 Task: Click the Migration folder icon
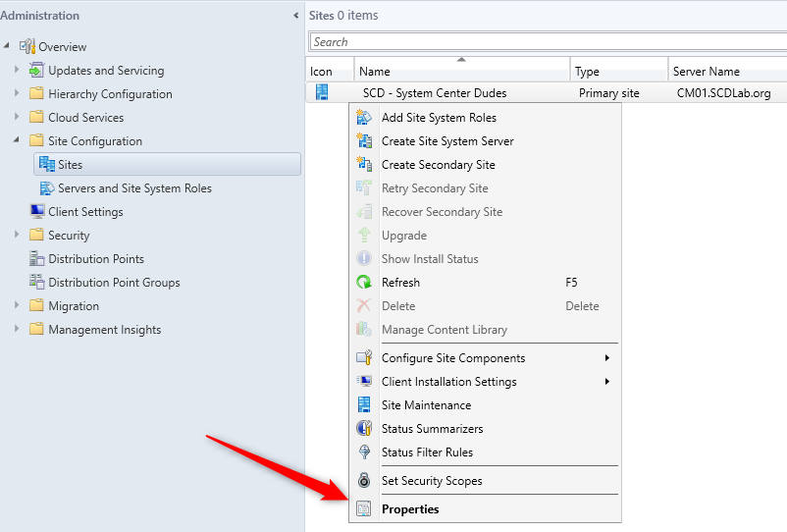36,305
